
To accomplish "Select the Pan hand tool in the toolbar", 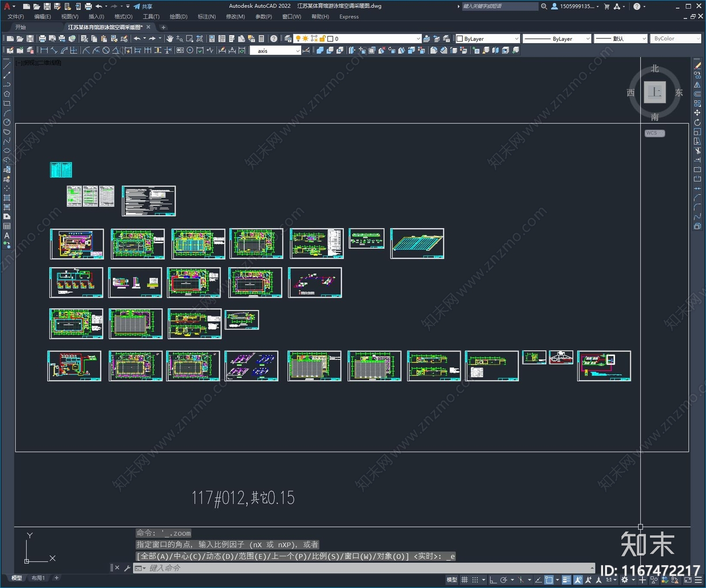I will tap(170, 39).
